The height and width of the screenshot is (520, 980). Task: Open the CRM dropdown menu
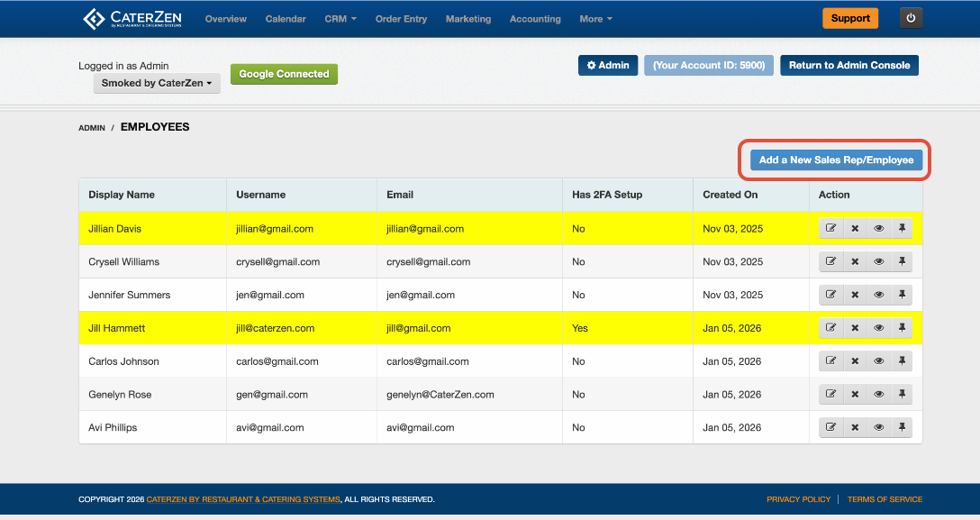pyautogui.click(x=340, y=19)
